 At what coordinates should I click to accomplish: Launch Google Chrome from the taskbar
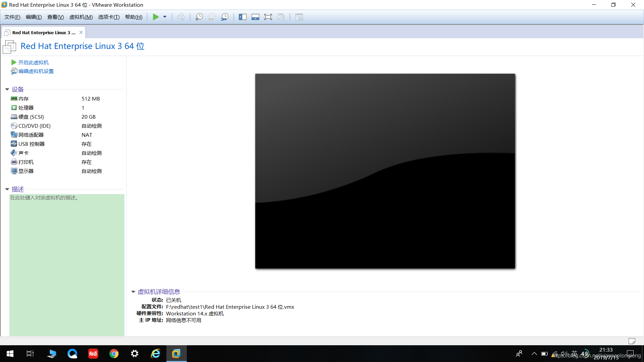pos(114,354)
